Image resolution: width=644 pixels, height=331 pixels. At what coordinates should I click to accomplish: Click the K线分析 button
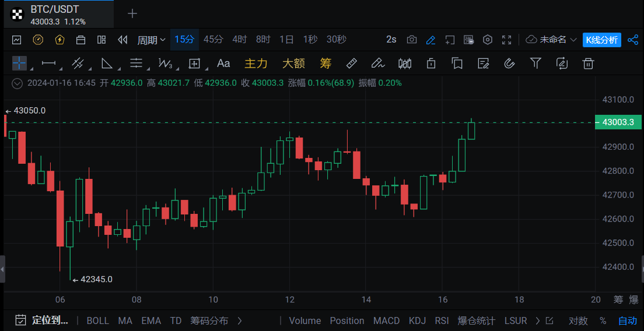(x=601, y=40)
